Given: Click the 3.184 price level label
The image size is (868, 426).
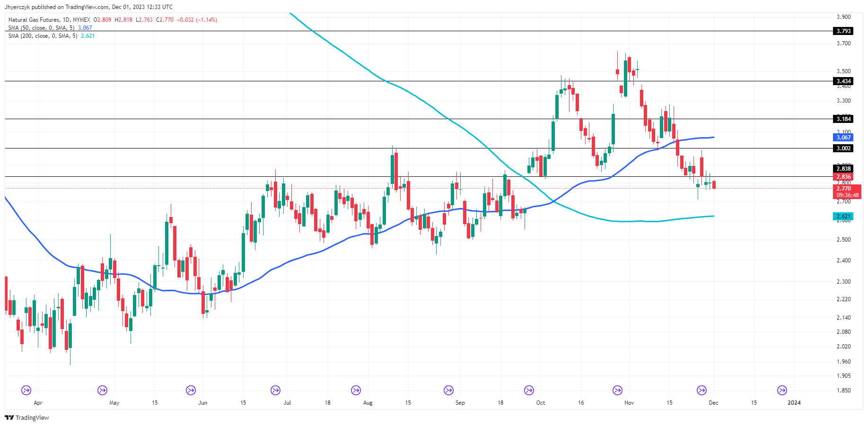Looking at the screenshot, I should click(843, 119).
